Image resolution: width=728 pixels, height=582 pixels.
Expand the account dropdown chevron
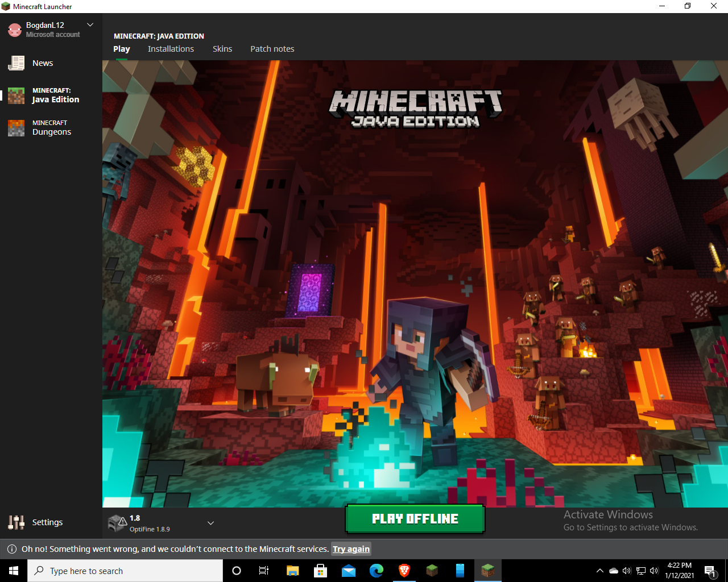click(90, 25)
